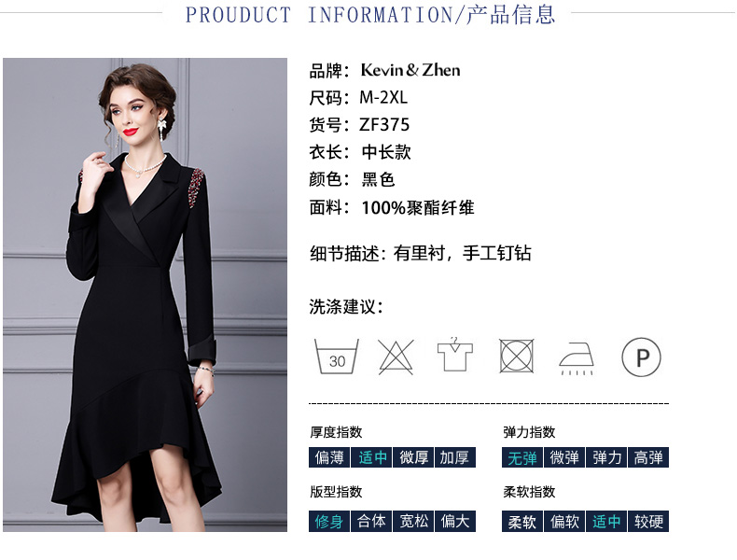Select 宽松 fit option
This screenshot has height=560, width=737.
point(413,521)
